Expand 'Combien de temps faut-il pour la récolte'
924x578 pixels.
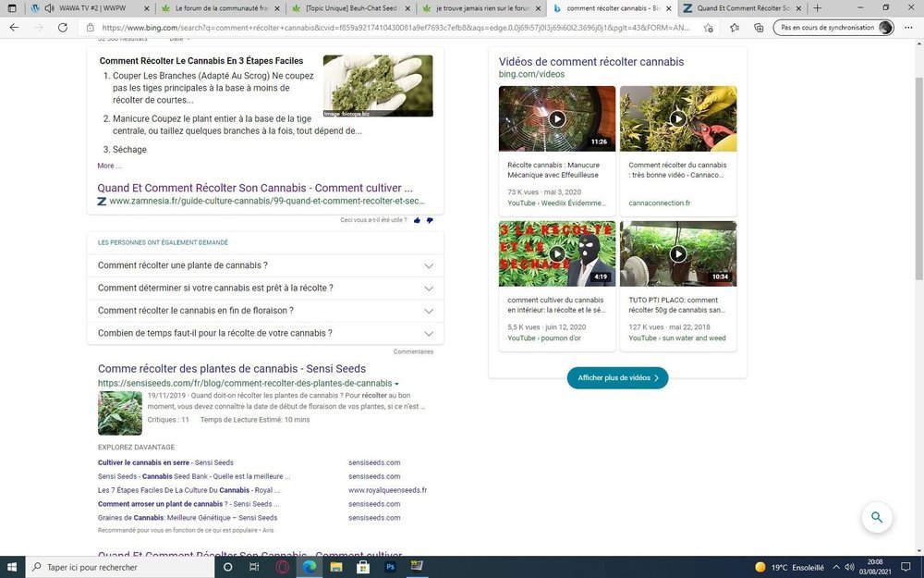click(265, 333)
